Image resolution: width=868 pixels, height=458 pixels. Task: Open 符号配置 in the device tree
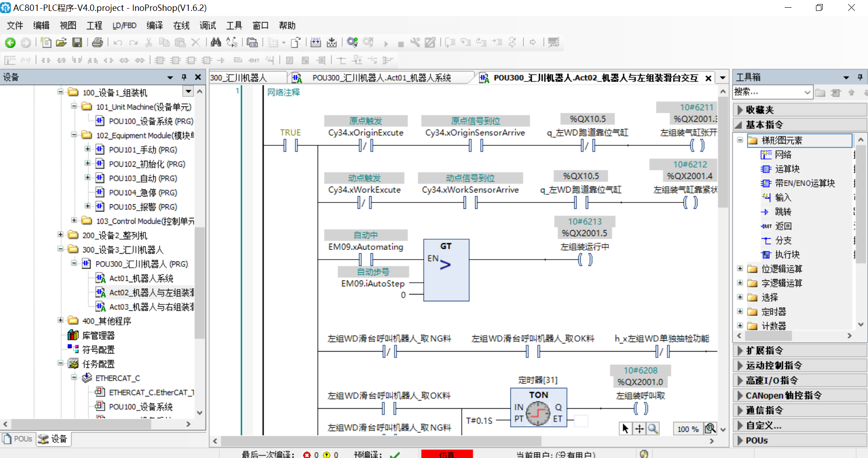point(91,350)
